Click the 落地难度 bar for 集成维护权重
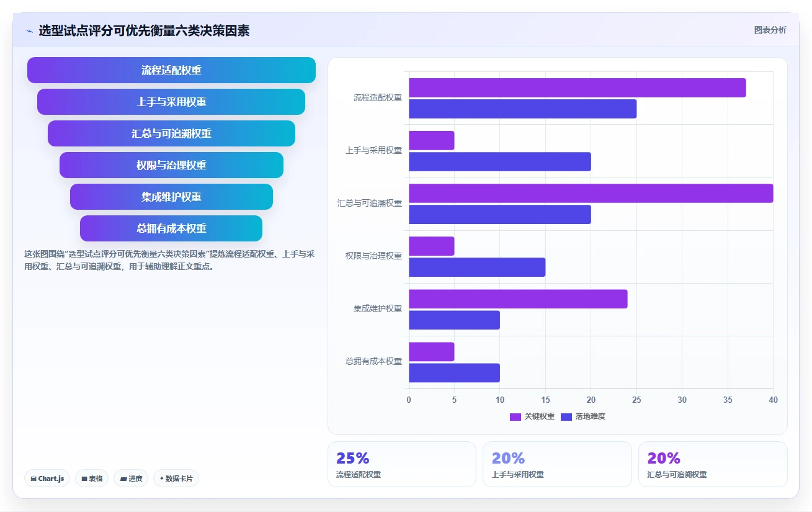Screen dimensions: 812x512 tap(454, 320)
